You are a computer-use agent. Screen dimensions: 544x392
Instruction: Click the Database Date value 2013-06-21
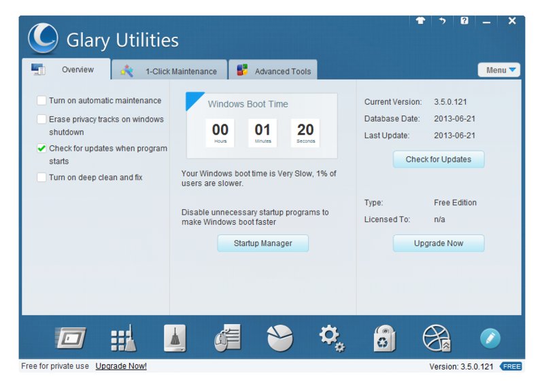coord(454,118)
